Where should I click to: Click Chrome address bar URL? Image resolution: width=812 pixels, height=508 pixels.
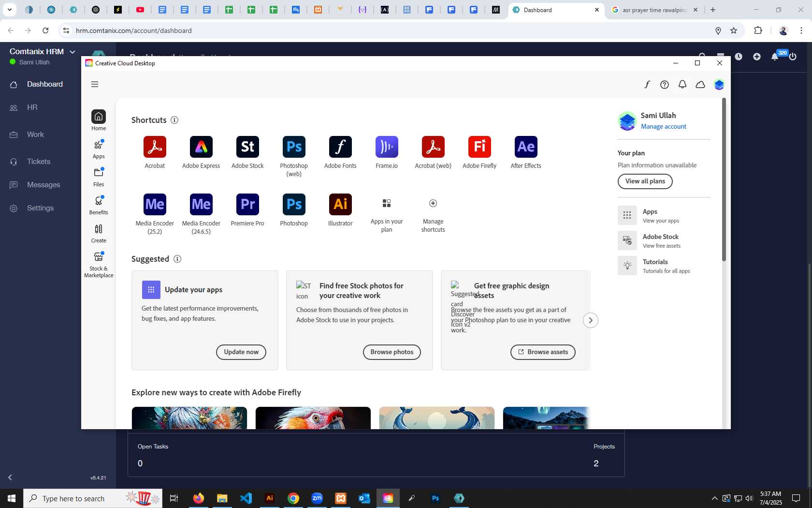coord(134,30)
